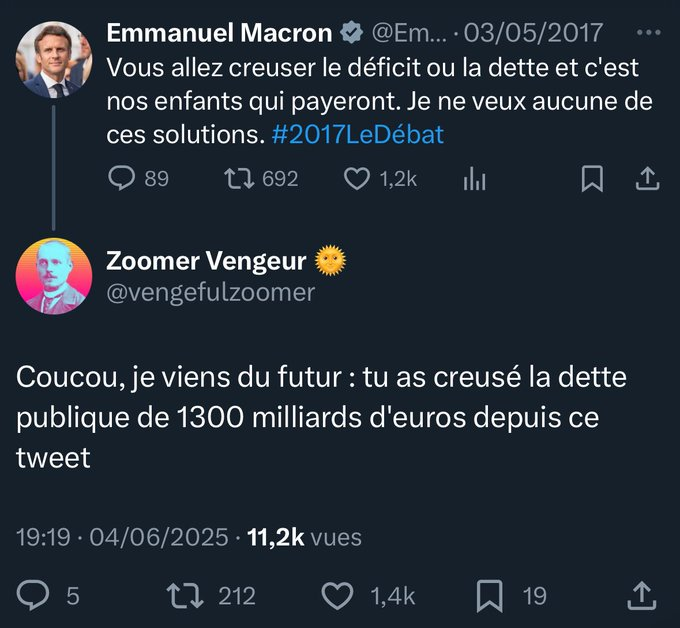Open more options on Macron's tweet
Screen dimensions: 680x628
tap(649, 33)
